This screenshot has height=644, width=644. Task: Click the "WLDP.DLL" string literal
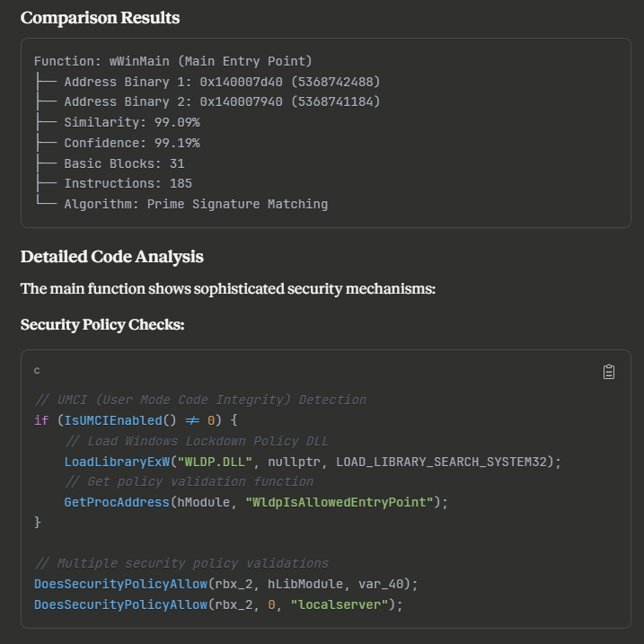pos(216,462)
